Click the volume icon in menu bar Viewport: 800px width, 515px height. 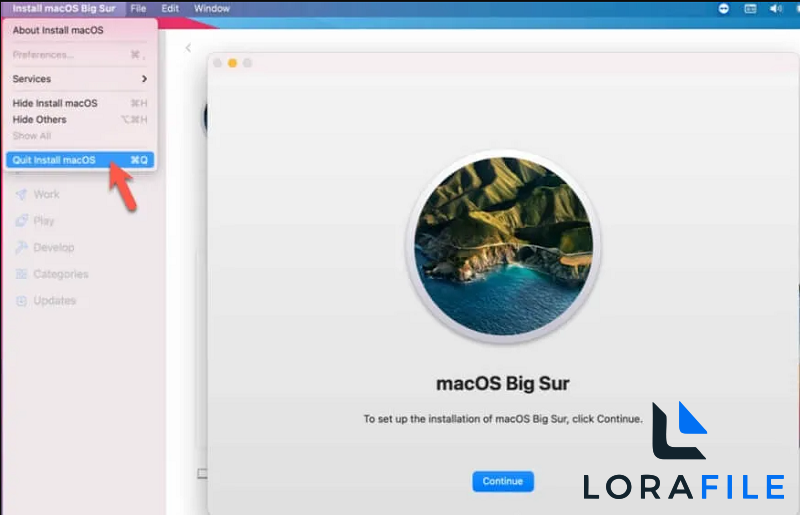pos(776,9)
